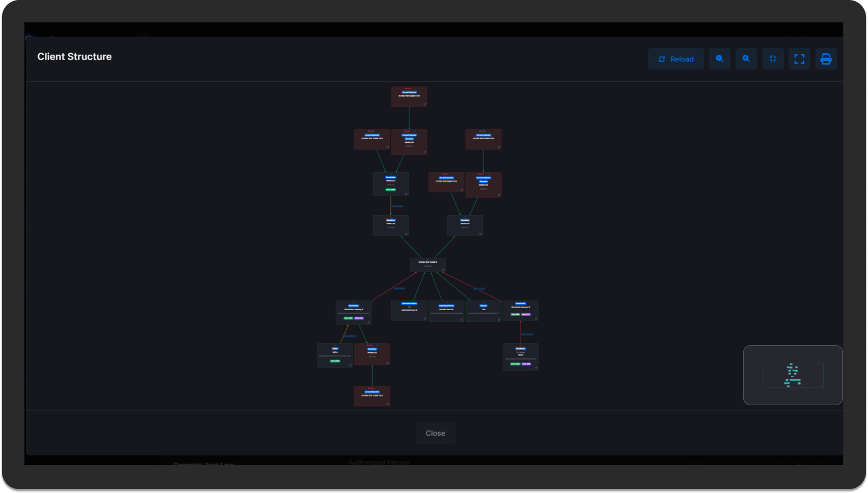Open Shareholder Company A via its external-link icon
The image size is (868, 493).
pyautogui.click(x=369, y=323)
